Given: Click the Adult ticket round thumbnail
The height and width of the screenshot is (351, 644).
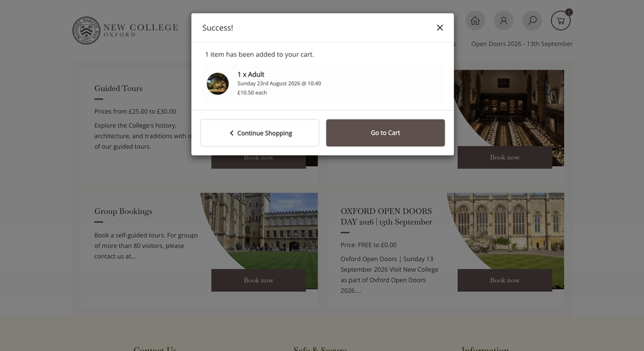Looking at the screenshot, I should pyautogui.click(x=218, y=84).
